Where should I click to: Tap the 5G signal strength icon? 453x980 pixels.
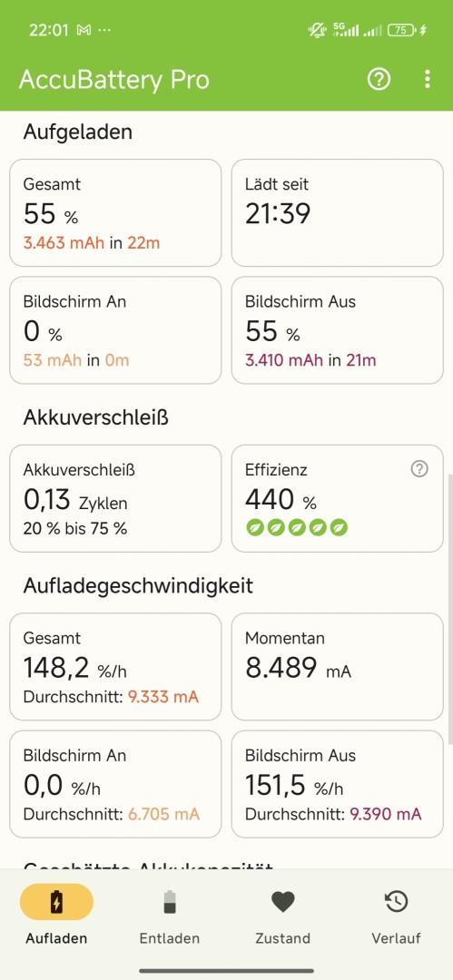pyautogui.click(x=345, y=29)
